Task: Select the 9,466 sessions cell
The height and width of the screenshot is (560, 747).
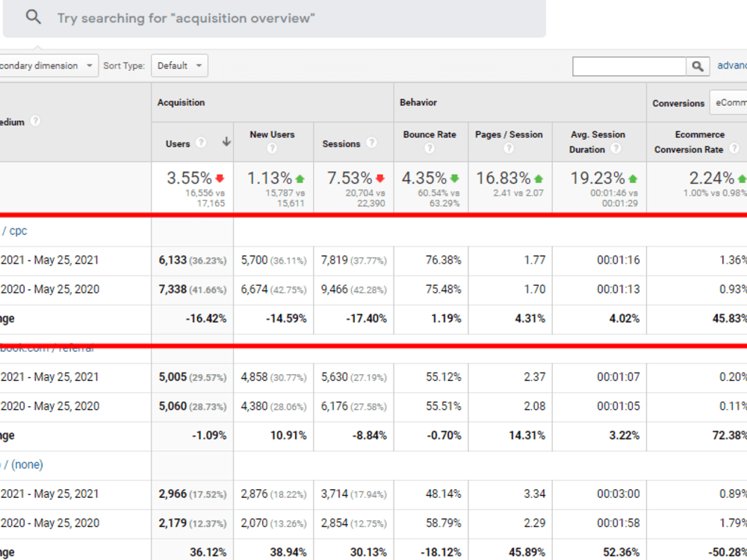Action: click(353, 290)
